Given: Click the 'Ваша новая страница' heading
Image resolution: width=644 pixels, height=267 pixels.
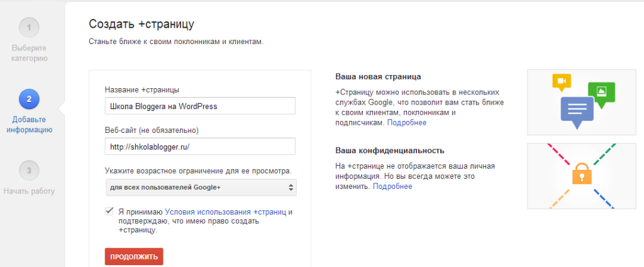Looking at the screenshot, I should point(378,77).
